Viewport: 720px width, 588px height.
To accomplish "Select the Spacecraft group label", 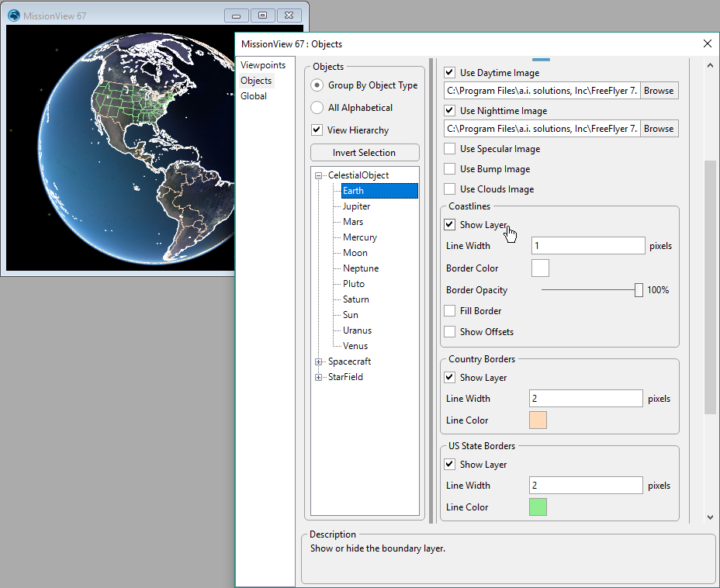I will (349, 361).
